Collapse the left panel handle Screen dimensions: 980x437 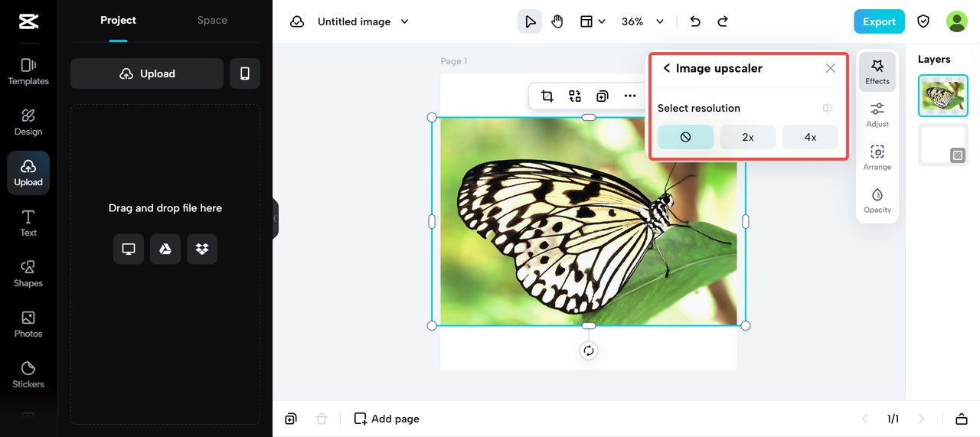(276, 218)
